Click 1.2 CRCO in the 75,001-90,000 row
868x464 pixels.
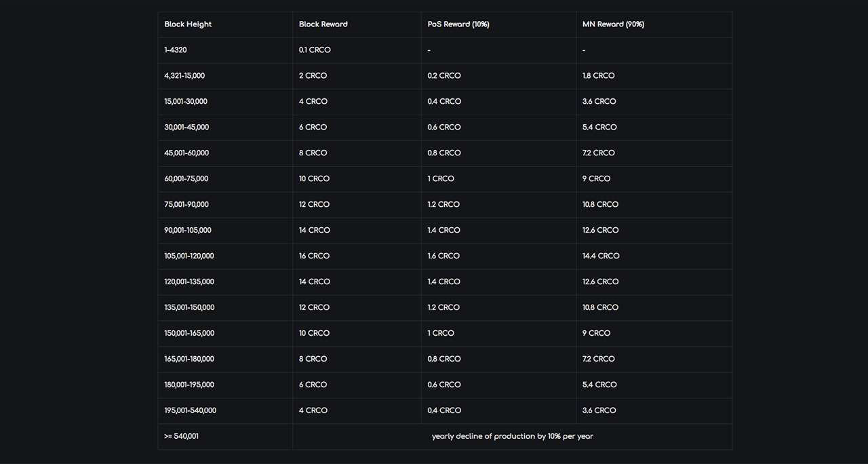coord(498,205)
